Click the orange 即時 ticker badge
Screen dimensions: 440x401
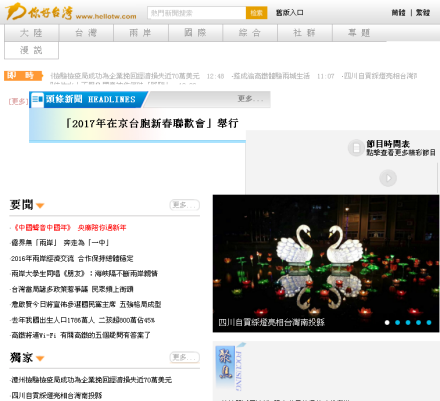coord(23,76)
